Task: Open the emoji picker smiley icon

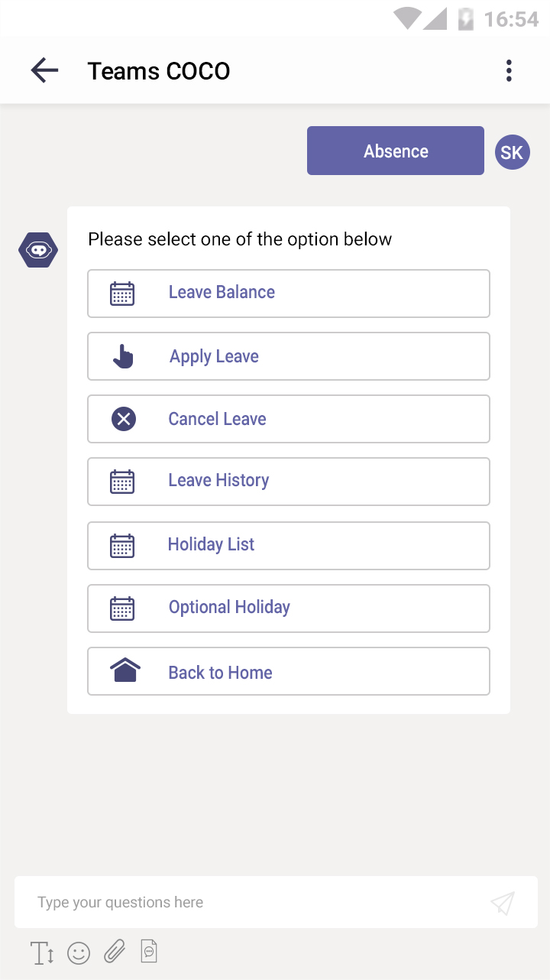Action: [79, 952]
